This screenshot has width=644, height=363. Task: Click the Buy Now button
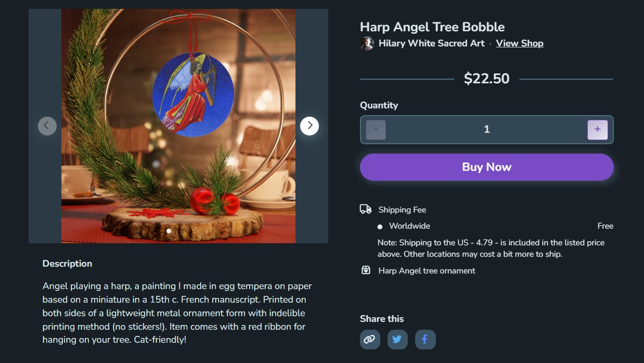[x=486, y=167]
